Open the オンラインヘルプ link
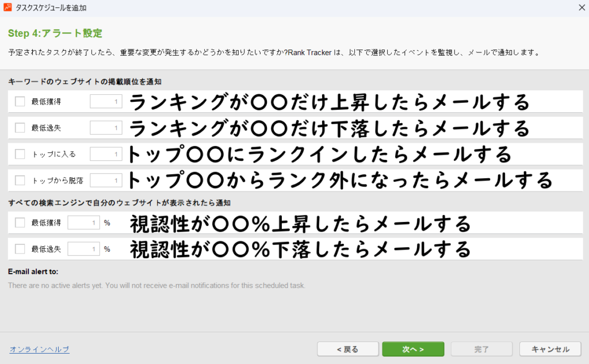Screen dimensions: 589x364 coord(40,350)
